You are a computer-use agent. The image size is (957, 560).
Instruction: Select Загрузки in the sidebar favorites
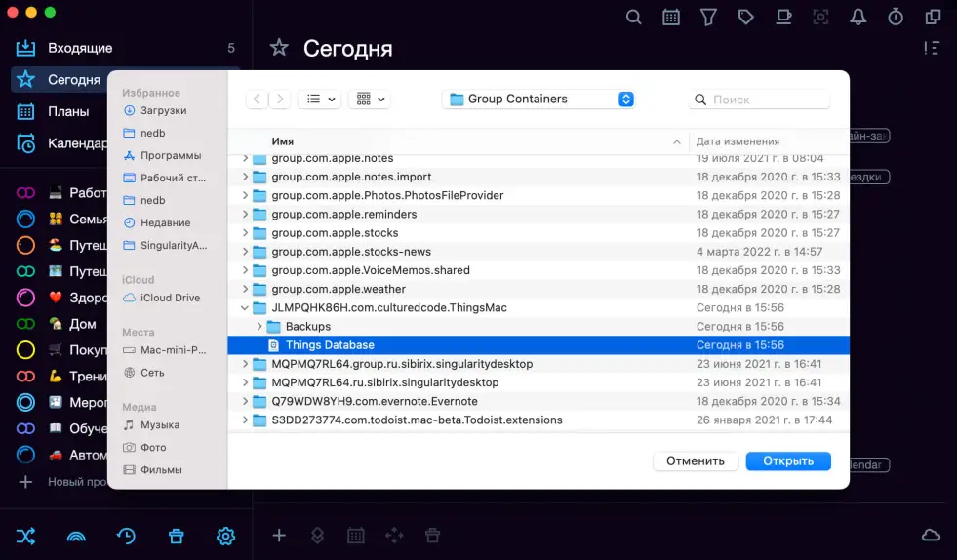[x=163, y=111]
